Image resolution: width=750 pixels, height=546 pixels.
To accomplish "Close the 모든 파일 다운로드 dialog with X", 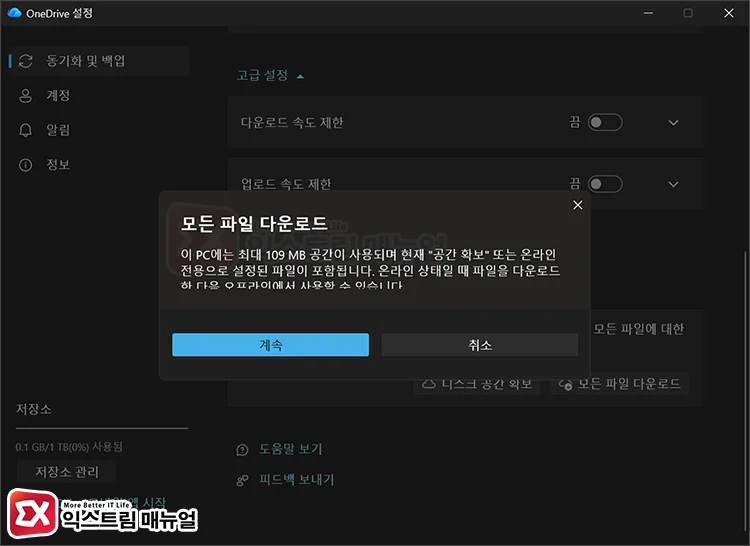I will [578, 205].
